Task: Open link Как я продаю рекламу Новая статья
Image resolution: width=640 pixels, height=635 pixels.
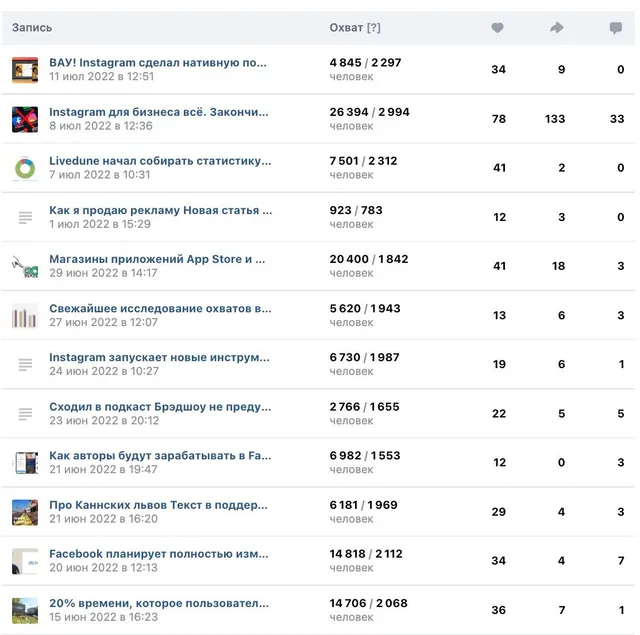Action: point(160,211)
